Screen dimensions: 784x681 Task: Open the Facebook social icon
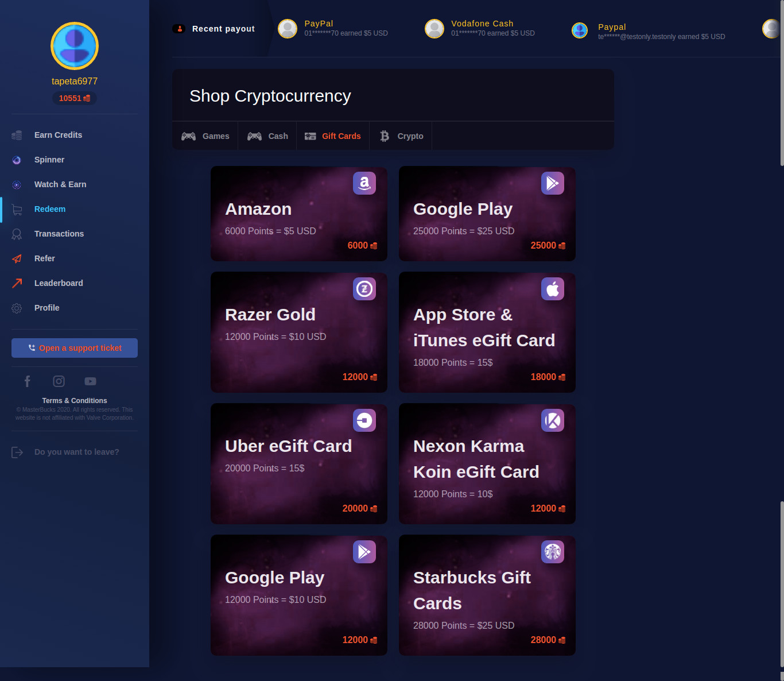pyautogui.click(x=28, y=381)
